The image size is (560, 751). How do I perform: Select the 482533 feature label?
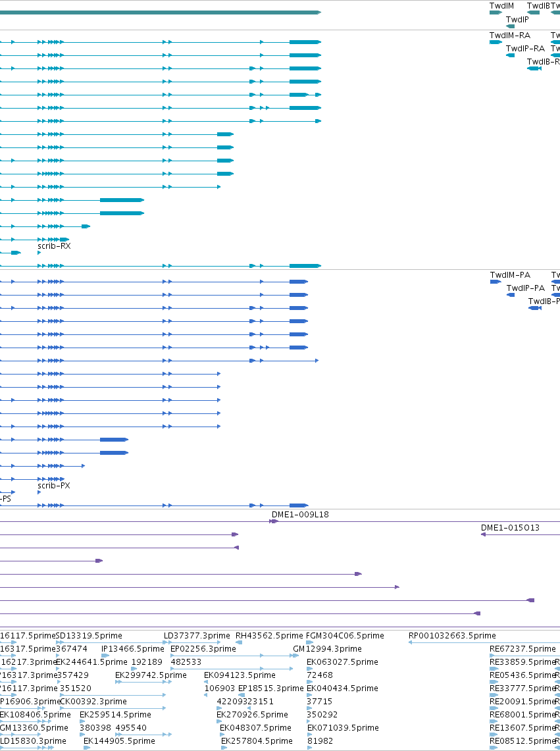pyautogui.click(x=186, y=662)
